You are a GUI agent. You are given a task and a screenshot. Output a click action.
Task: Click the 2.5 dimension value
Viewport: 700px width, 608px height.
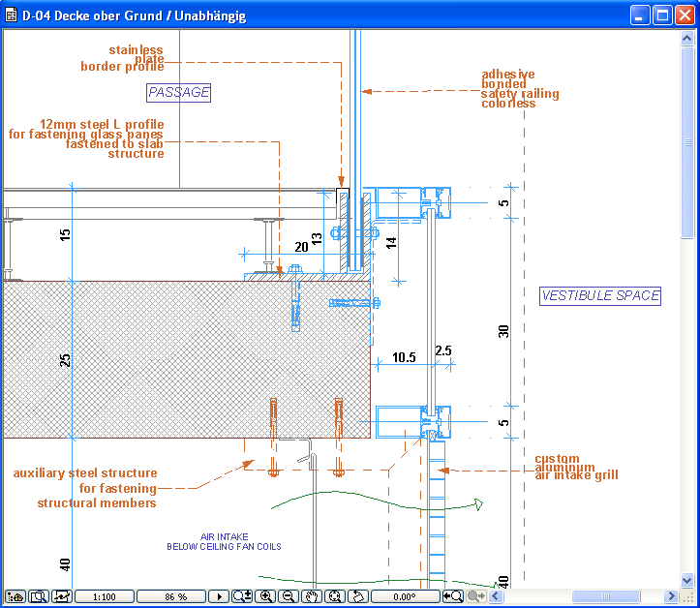click(x=443, y=350)
